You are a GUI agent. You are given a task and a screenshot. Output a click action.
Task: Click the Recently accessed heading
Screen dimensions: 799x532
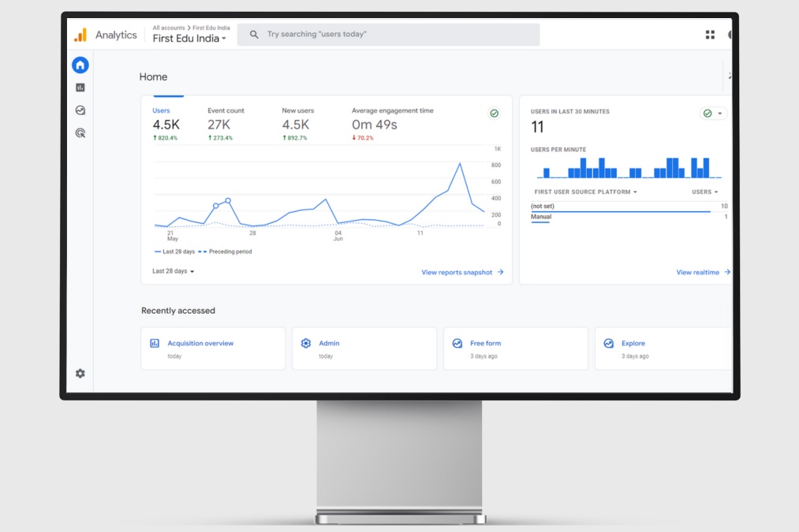[x=177, y=311]
